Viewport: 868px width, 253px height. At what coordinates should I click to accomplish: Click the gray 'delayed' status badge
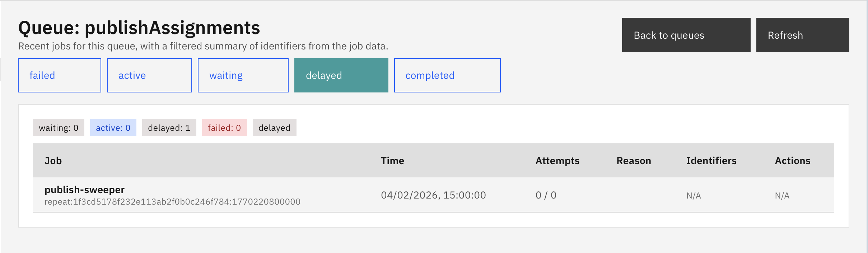point(274,128)
